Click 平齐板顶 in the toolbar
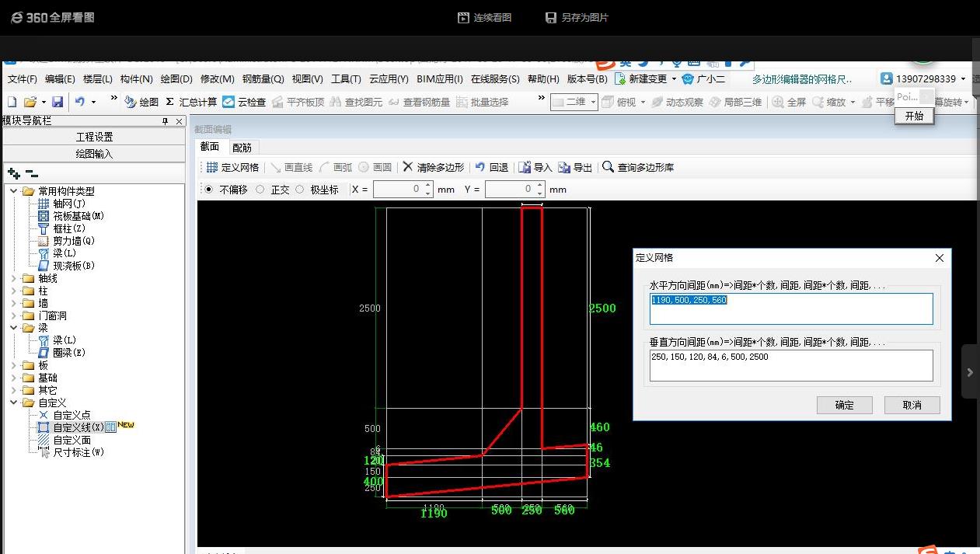This screenshot has height=554, width=980. pos(298,102)
